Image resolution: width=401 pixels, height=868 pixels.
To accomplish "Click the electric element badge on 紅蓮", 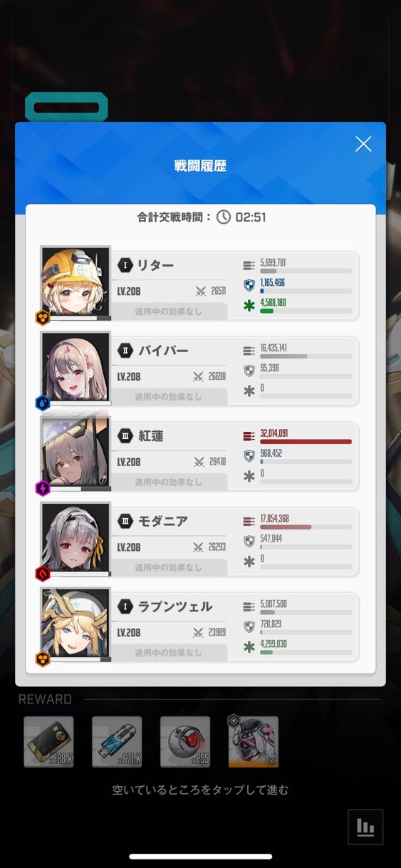I will [43, 488].
